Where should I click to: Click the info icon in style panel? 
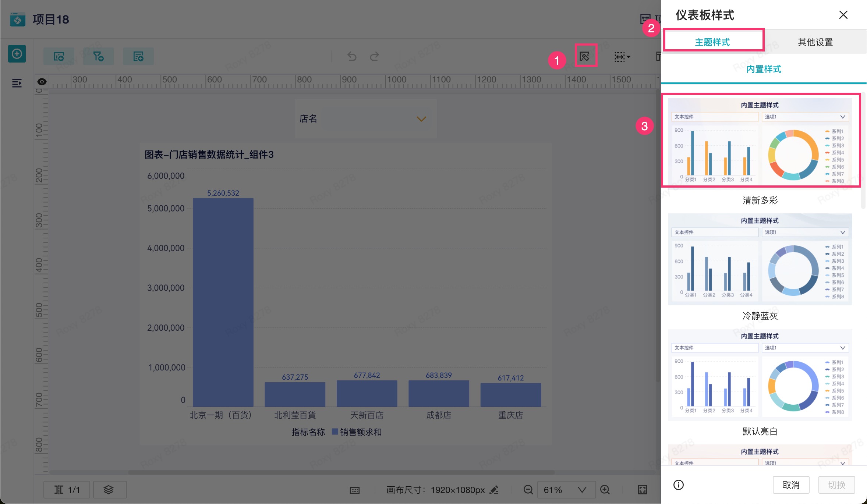pyautogui.click(x=678, y=485)
